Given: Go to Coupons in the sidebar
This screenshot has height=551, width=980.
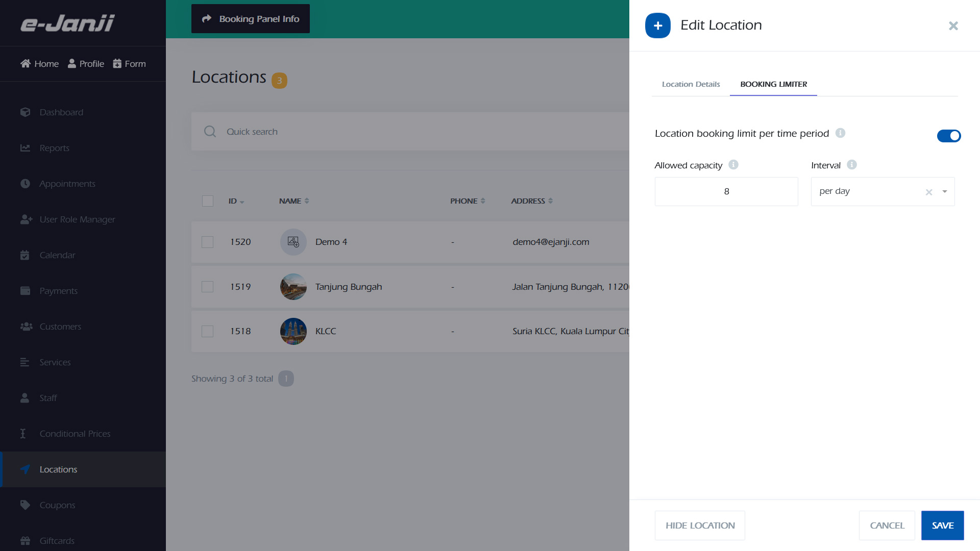Looking at the screenshot, I should pos(57,505).
